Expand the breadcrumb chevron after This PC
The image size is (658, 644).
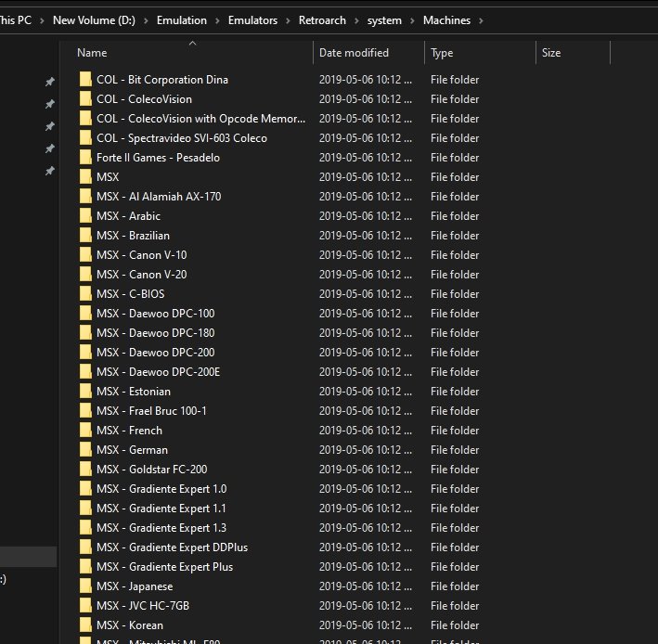tap(42, 20)
